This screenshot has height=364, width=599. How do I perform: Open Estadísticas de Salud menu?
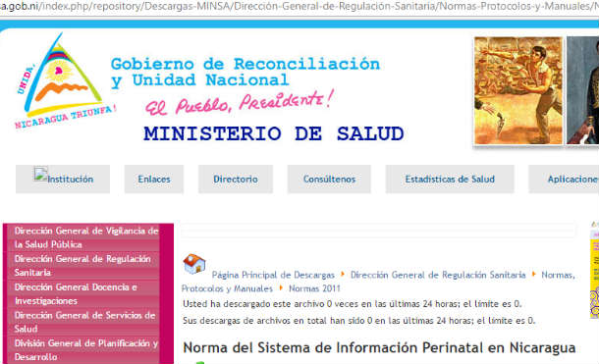tap(450, 179)
